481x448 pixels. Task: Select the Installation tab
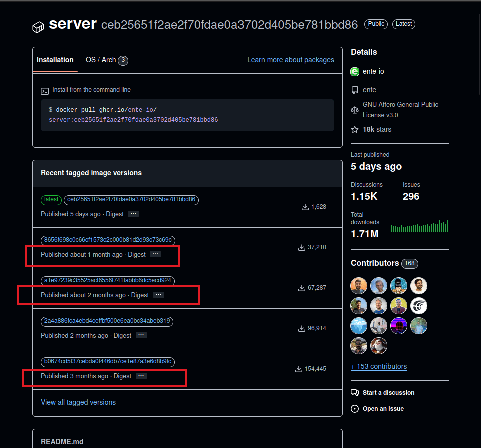click(x=55, y=60)
